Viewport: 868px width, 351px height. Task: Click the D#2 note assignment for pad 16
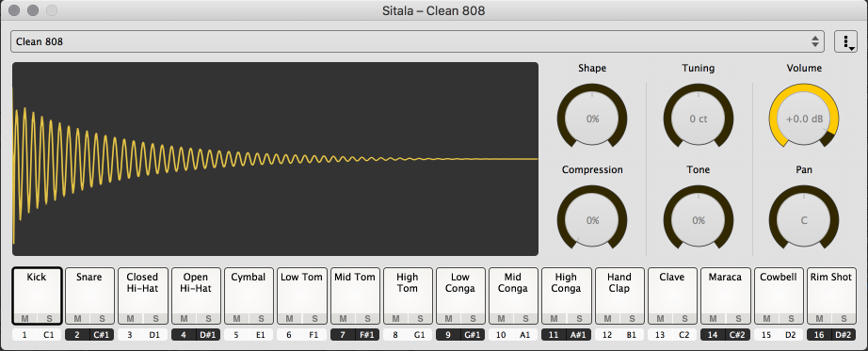pyautogui.click(x=844, y=335)
